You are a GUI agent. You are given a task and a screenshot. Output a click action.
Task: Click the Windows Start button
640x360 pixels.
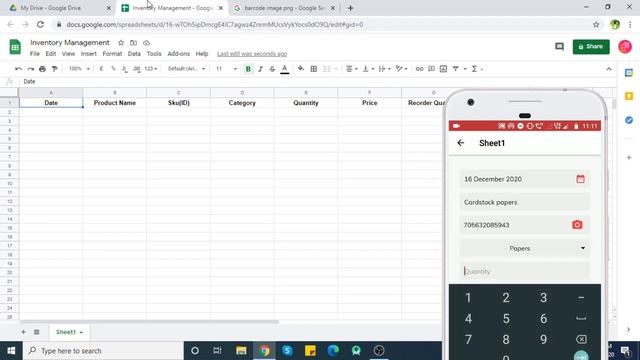11,351
